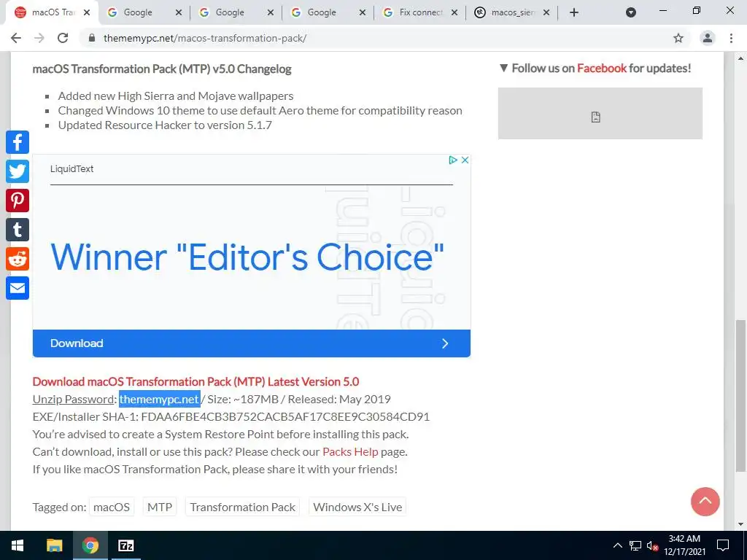Viewport: 747px width, 560px height.
Task: Click the ad's Download arrow chevron
Action: pos(445,343)
